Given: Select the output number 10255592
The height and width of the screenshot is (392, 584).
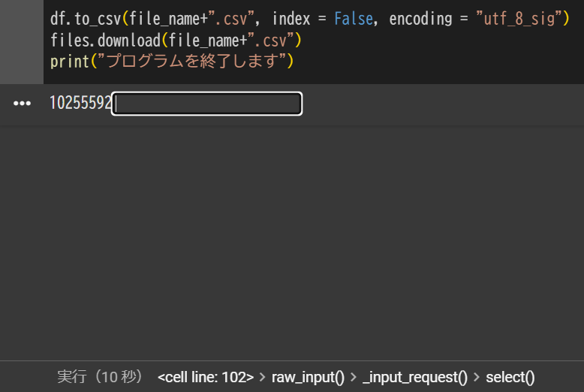Looking at the screenshot, I should (x=80, y=103).
